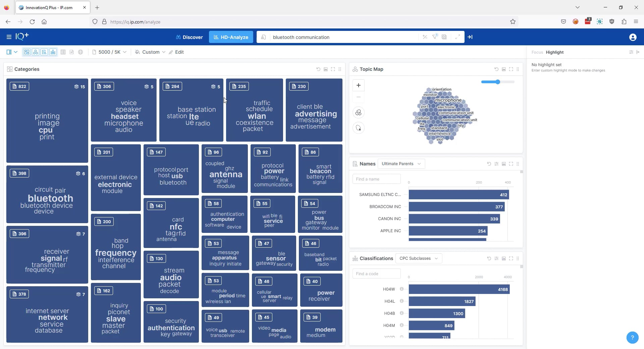Screen dimensions: 644x349
Task: Click the globe icon in the toolbar
Action: coord(80,52)
